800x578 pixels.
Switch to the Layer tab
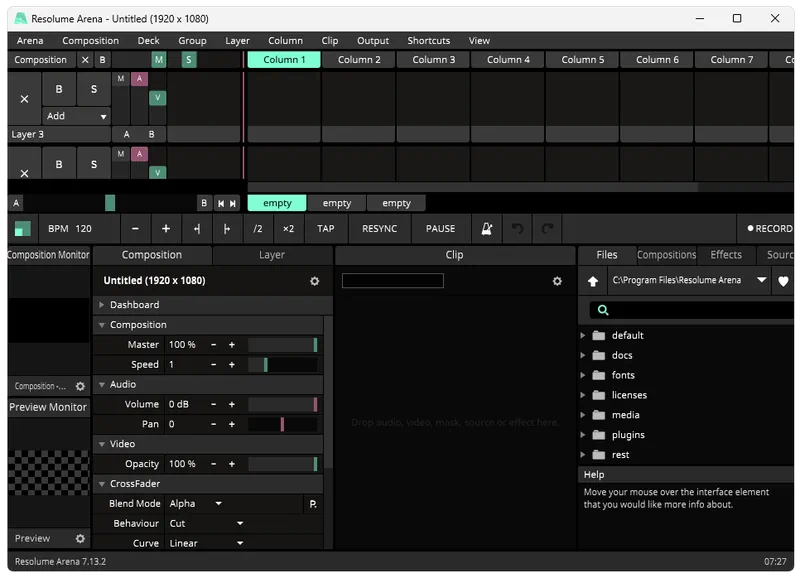click(272, 255)
